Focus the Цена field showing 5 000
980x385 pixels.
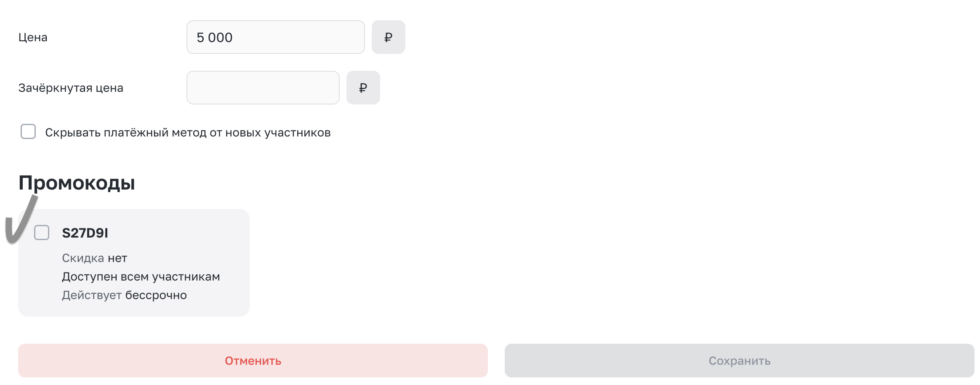(x=275, y=37)
